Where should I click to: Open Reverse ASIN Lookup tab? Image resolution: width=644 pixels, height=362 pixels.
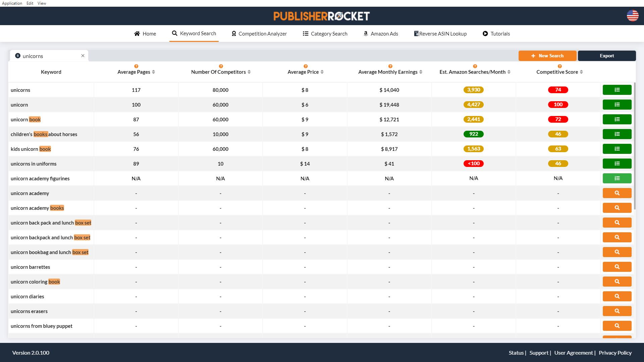[440, 34]
